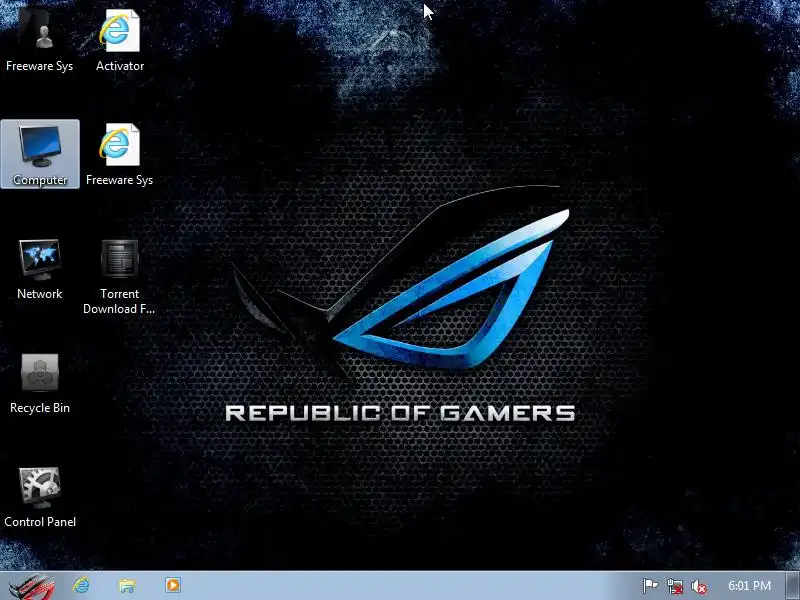Screen dimensions: 800x600
Task: Click the muted volume tray icon
Action: [698, 587]
